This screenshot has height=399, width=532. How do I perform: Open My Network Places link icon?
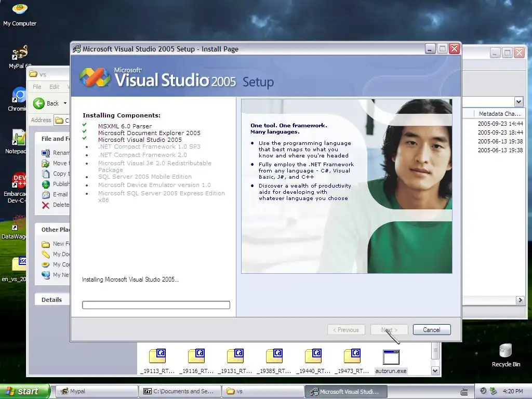(x=46, y=275)
